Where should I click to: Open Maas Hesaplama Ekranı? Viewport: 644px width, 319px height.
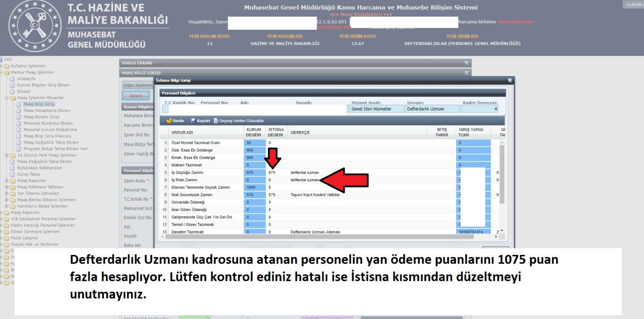47,111
